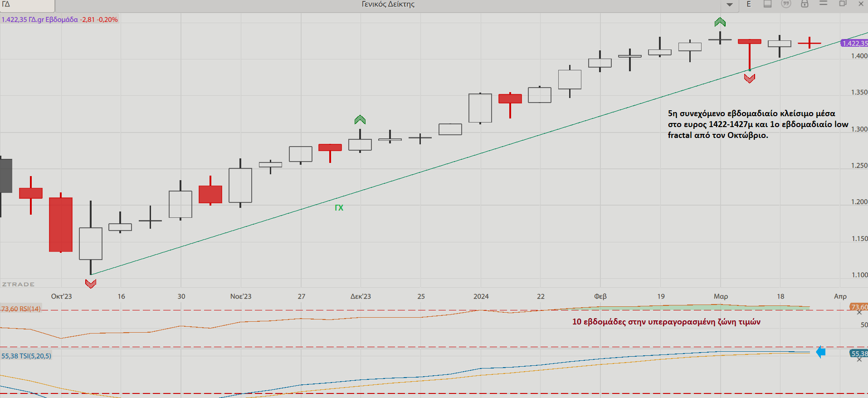Screen dimensions: 868x398
Task: Click the Οκτ'23 date axis label
Action: click(x=61, y=296)
